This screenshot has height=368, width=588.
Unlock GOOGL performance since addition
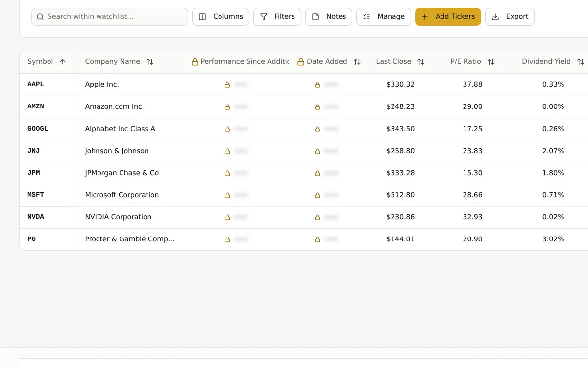click(227, 129)
